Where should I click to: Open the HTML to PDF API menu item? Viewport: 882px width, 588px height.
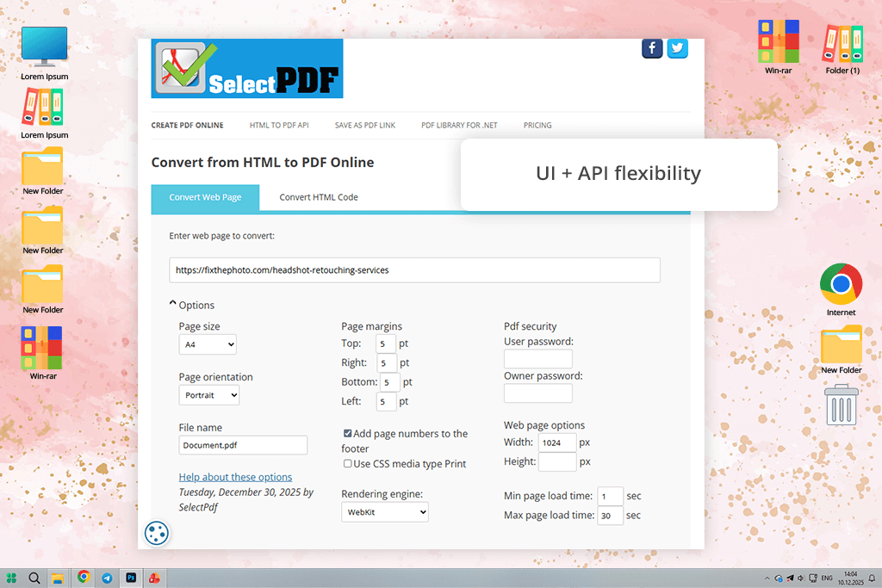tap(279, 126)
